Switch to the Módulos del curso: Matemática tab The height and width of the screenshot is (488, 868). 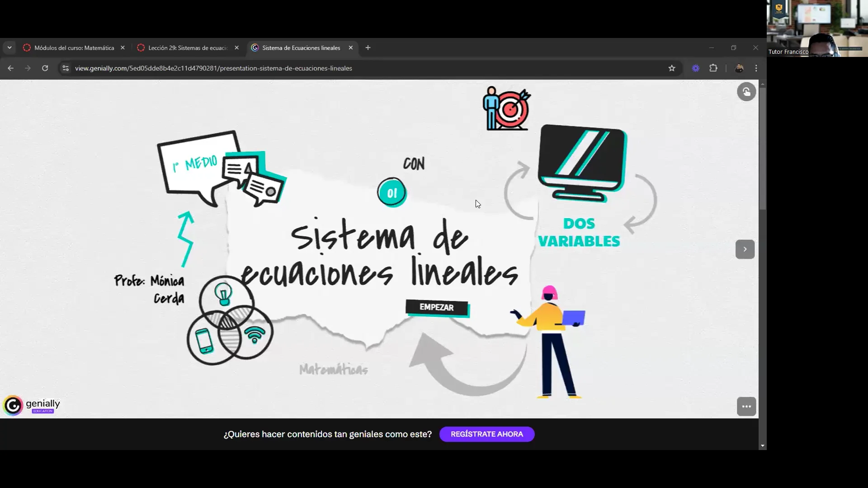click(x=74, y=47)
